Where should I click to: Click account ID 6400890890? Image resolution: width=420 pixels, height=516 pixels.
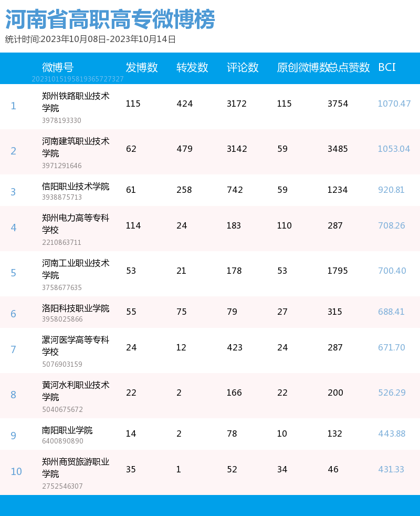pos(62,441)
